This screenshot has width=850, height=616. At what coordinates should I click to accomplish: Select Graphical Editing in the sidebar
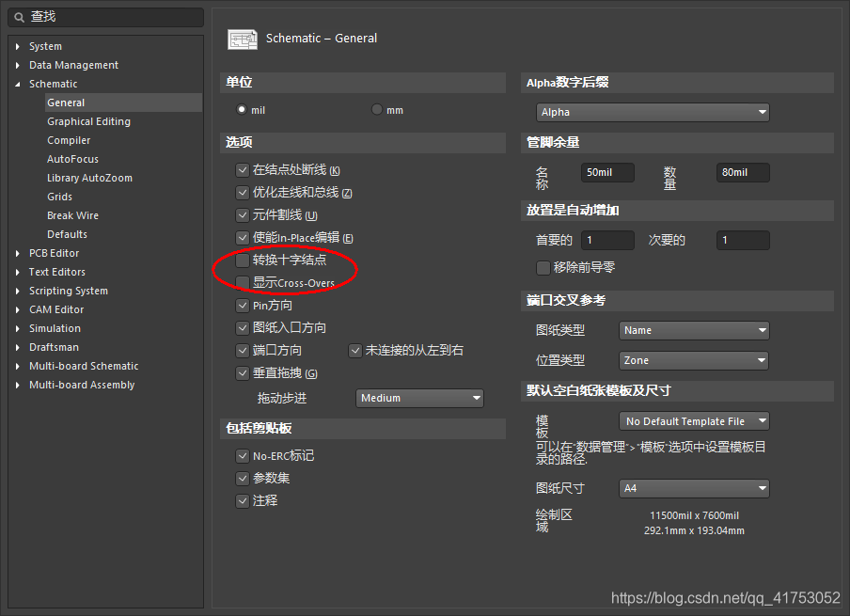(x=88, y=120)
